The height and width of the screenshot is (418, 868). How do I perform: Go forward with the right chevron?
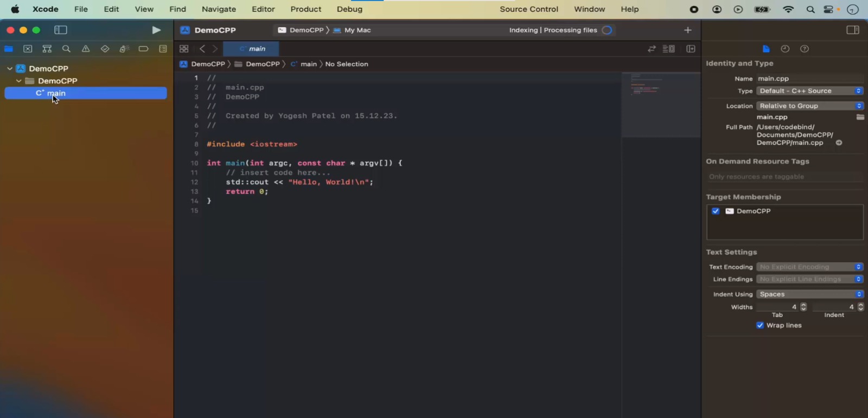[215, 49]
